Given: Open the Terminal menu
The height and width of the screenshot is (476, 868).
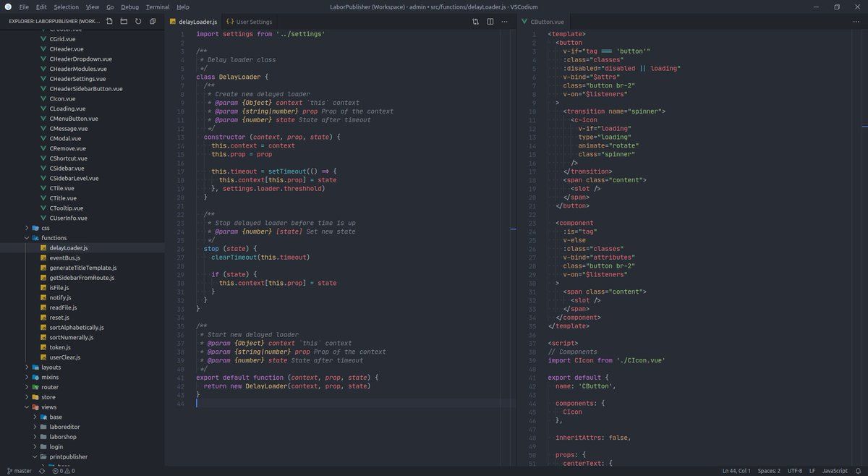Looking at the screenshot, I should click(158, 7).
